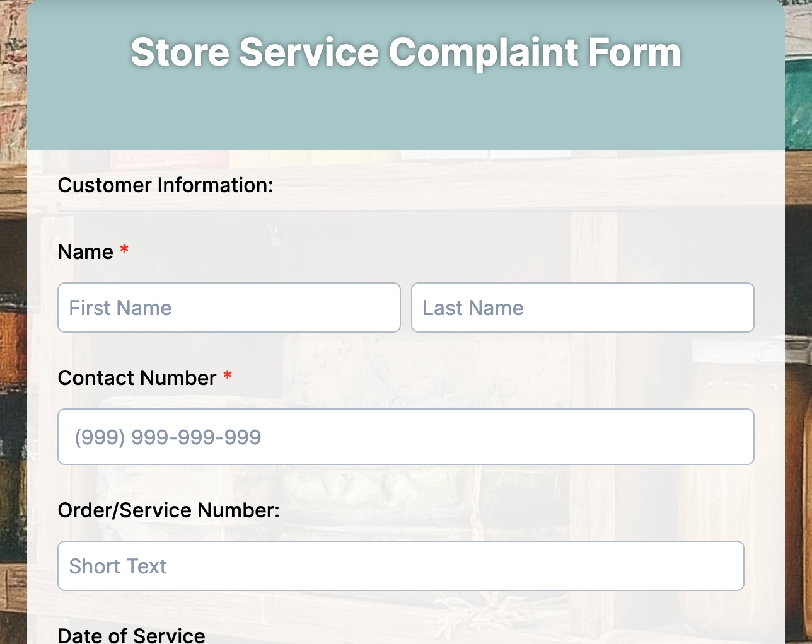The image size is (812, 644).
Task: Click the Name field label
Action: pos(86,251)
